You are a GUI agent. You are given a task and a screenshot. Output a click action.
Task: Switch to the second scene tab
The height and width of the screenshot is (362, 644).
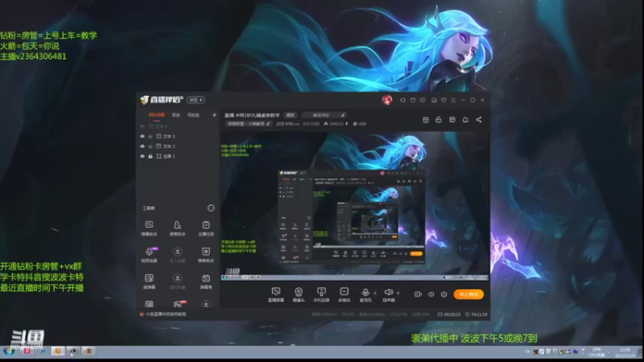tap(175, 115)
